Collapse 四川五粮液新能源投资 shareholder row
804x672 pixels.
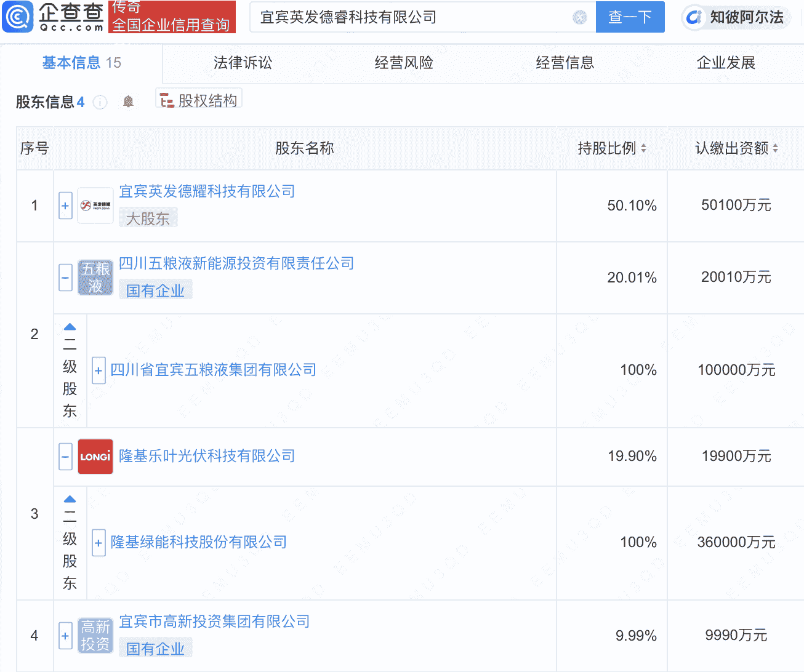(65, 278)
